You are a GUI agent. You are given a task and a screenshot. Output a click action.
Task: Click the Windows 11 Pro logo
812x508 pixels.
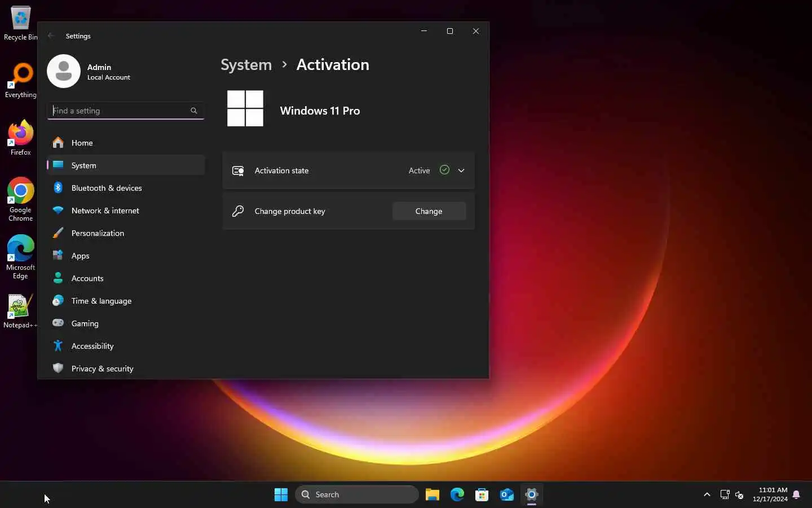245,108
